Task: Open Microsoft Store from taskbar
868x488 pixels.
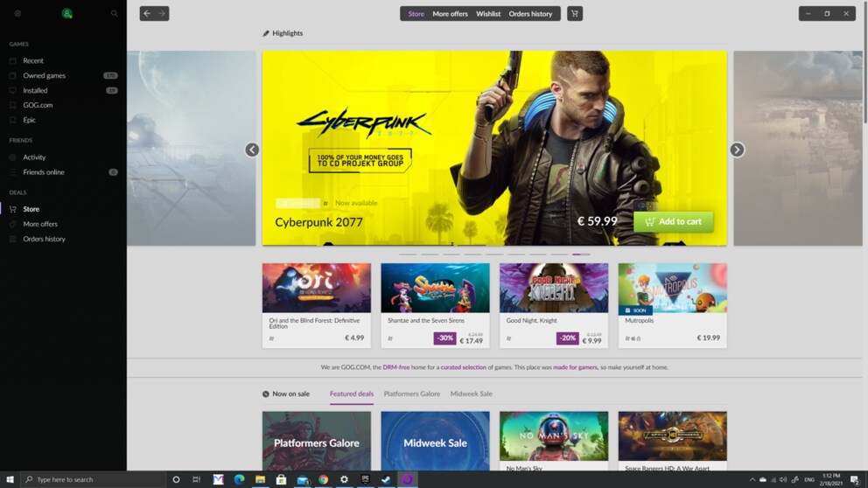Action: pyautogui.click(x=281, y=479)
